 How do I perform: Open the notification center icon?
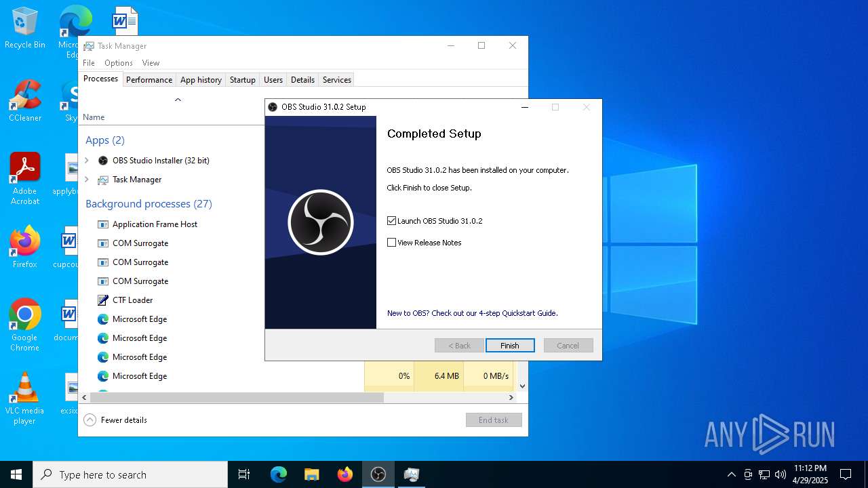pyautogui.click(x=846, y=474)
